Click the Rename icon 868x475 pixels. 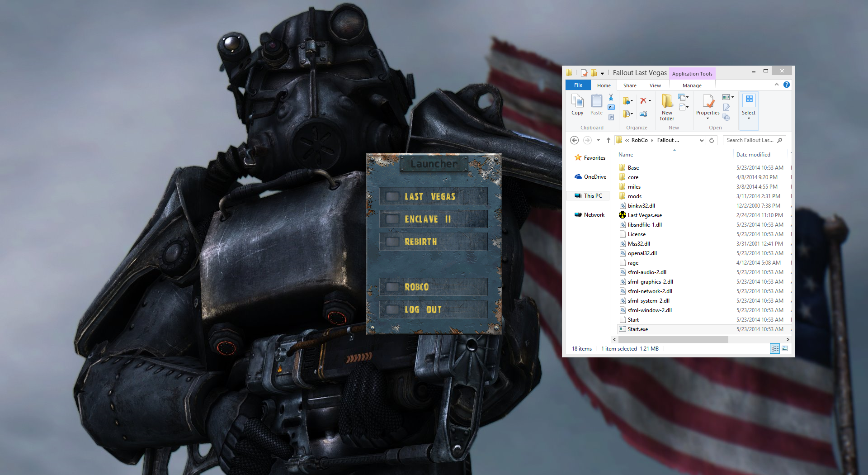click(x=643, y=114)
